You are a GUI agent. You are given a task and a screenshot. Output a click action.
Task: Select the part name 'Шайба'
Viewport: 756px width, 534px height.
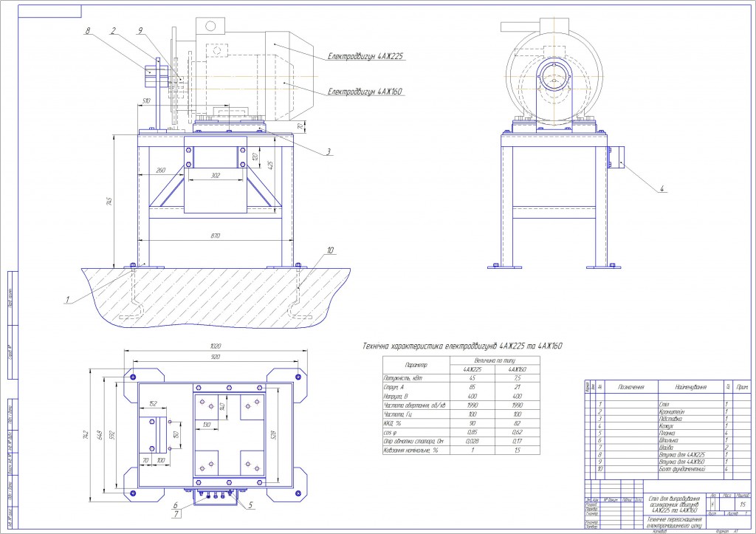666,448
